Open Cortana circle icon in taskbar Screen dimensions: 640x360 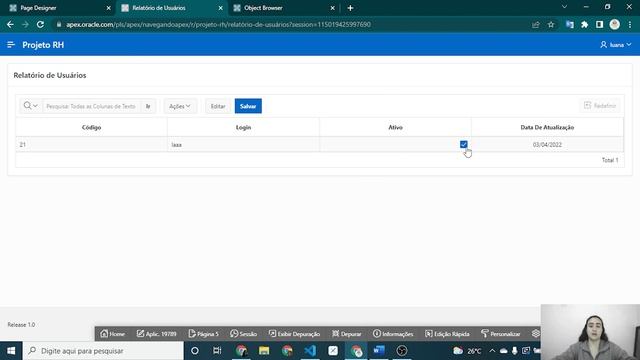195,351
